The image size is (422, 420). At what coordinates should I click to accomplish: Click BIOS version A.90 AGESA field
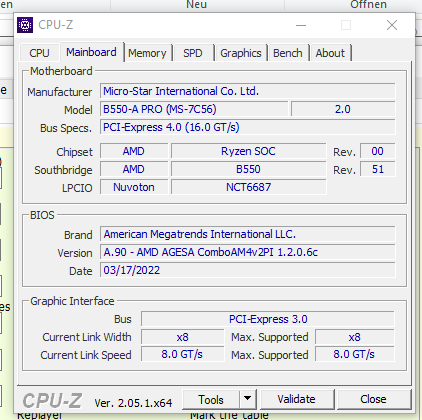pos(248,252)
